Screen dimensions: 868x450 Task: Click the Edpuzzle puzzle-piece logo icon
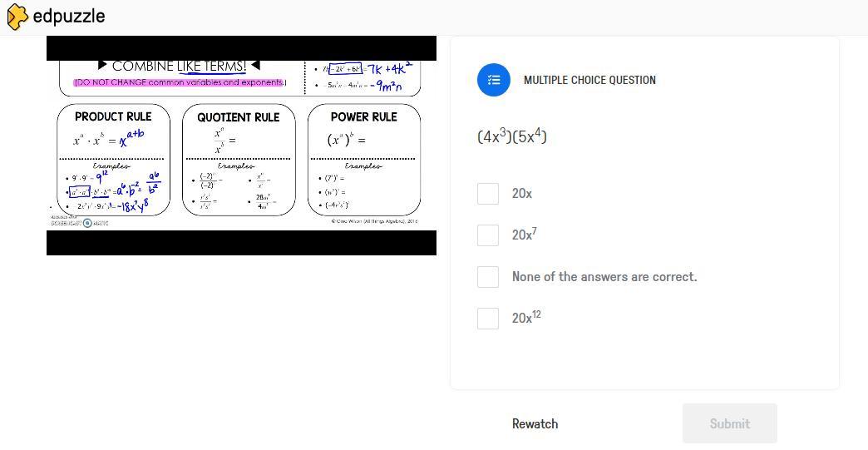17,17
